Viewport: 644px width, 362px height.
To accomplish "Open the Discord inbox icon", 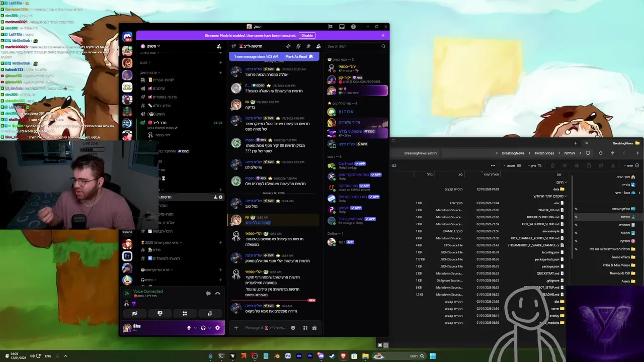I will (x=342, y=27).
